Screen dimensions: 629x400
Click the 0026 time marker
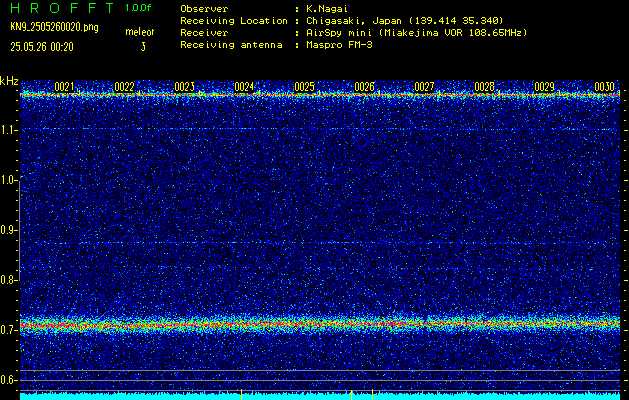point(365,87)
